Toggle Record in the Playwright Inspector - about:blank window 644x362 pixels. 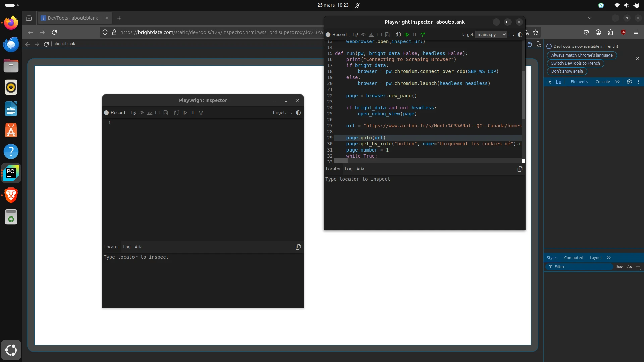pyautogui.click(x=336, y=35)
